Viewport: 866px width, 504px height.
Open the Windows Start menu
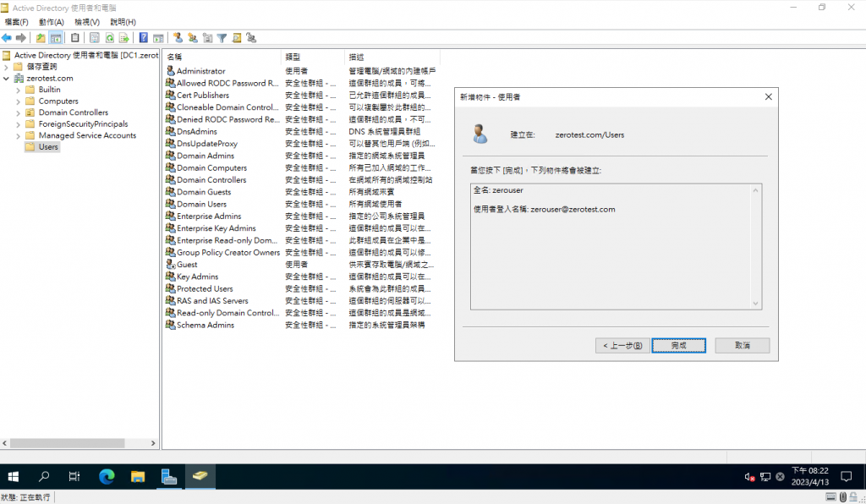(x=14, y=476)
